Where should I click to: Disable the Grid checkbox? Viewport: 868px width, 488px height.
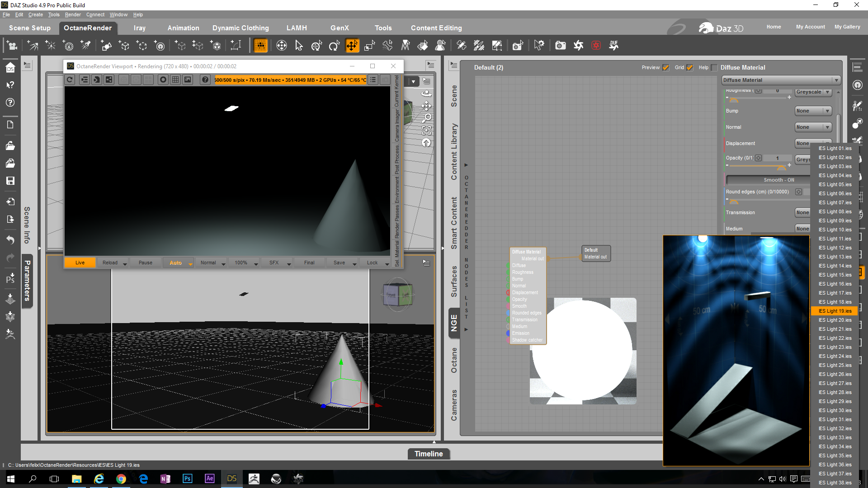[689, 68]
